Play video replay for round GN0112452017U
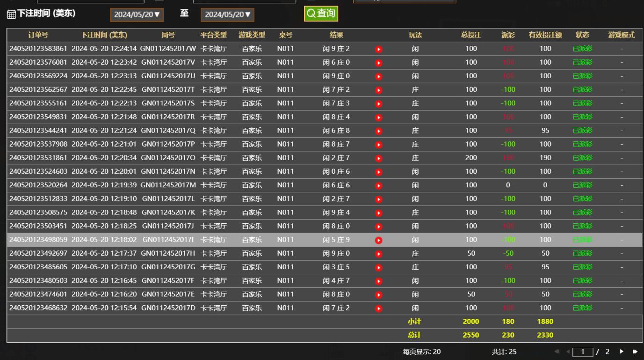Screen dimensions: 644x360 (x=379, y=76)
